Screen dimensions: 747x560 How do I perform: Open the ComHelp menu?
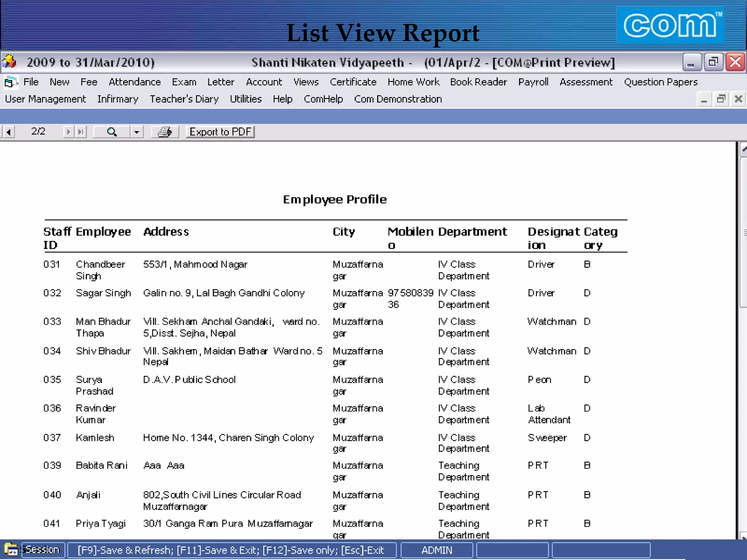324,99
